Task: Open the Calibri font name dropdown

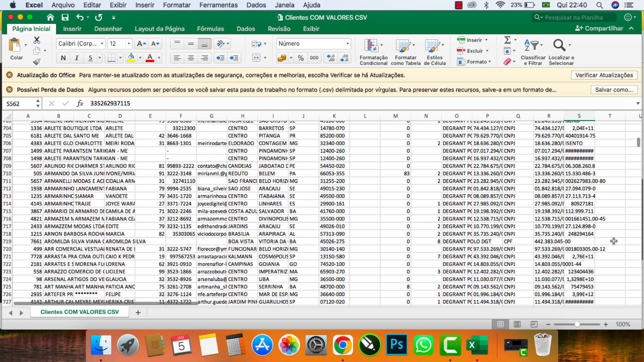Action: pos(102,44)
